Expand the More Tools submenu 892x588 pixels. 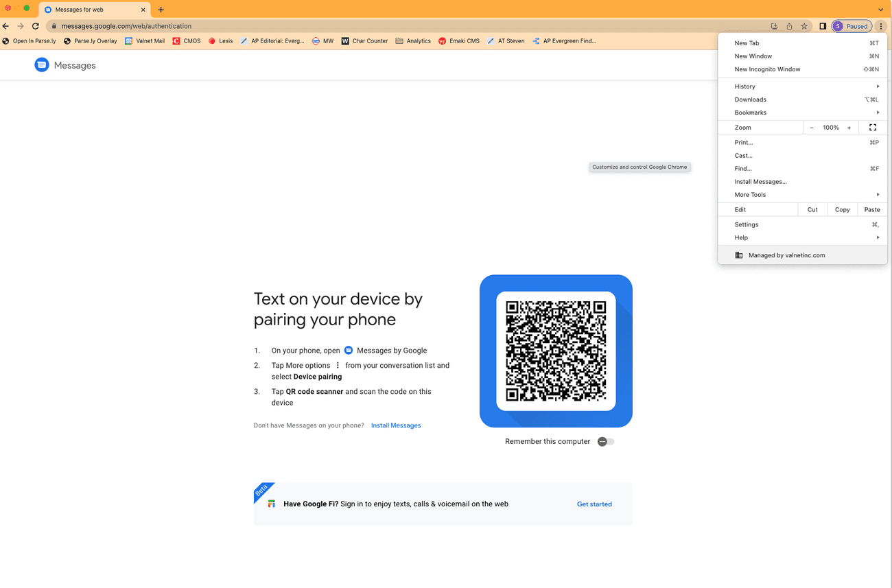click(749, 194)
